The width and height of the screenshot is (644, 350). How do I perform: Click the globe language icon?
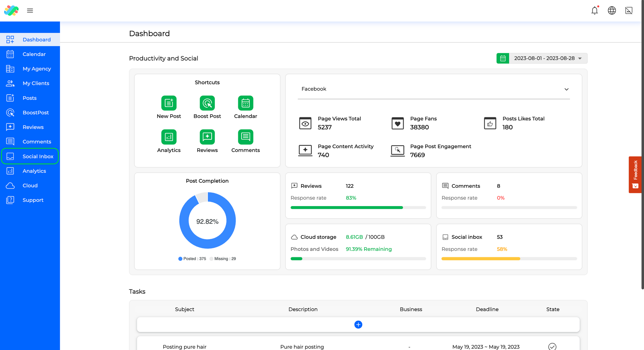click(611, 11)
